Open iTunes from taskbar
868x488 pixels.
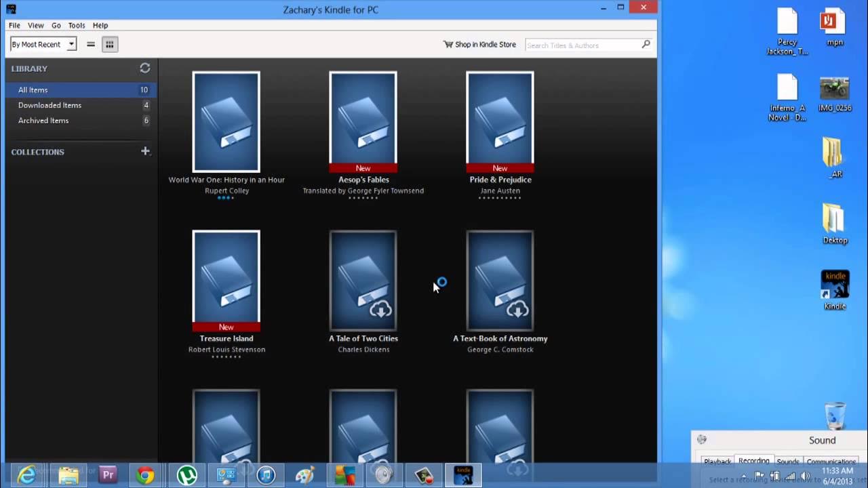pos(266,475)
